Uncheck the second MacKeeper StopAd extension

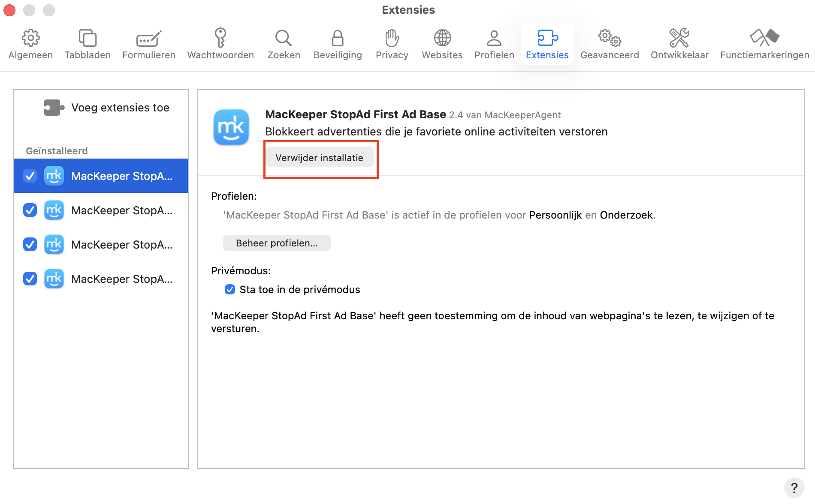coord(30,210)
